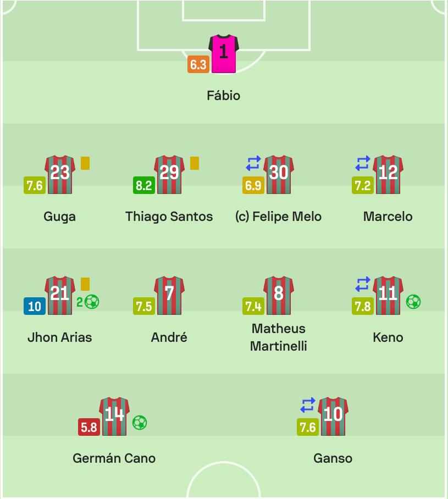
Task: Click the goal ball icon next to Jhon Arias
Action: pos(92,302)
